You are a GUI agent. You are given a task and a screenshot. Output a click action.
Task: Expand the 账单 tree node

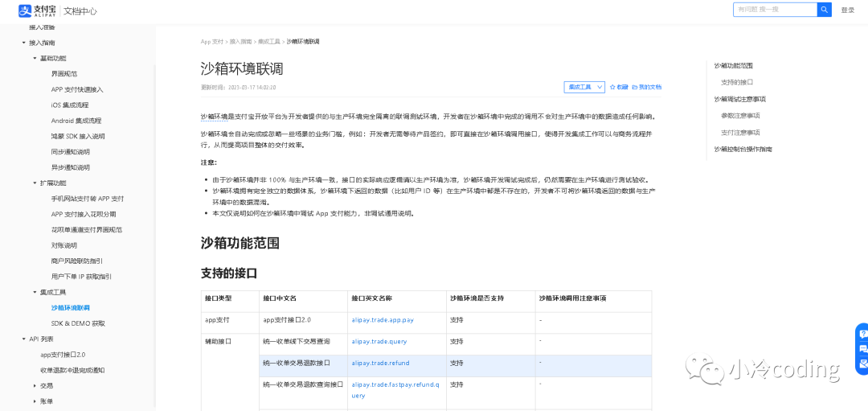coord(35,401)
